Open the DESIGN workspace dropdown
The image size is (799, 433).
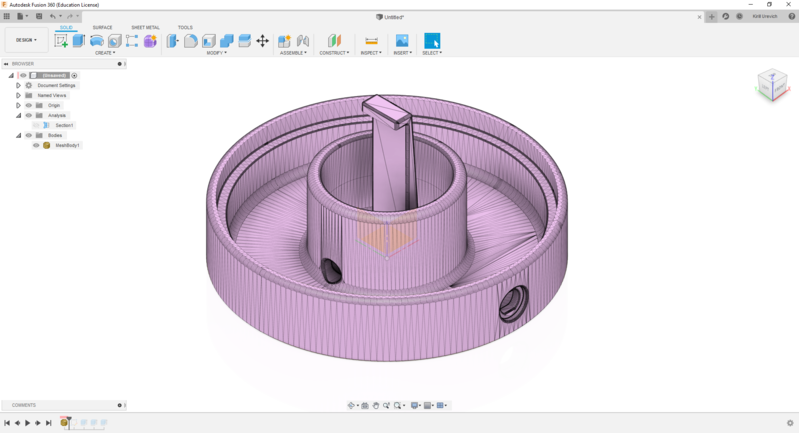25,40
